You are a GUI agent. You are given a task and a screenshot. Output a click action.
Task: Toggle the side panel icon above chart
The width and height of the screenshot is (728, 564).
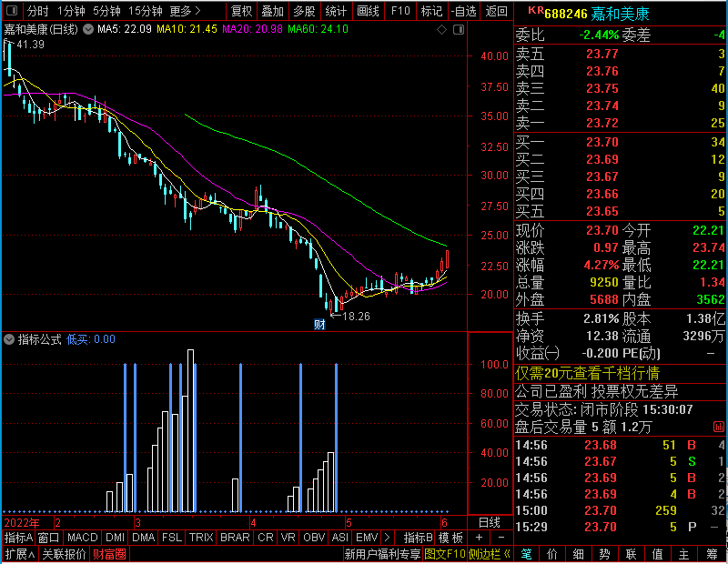[x=459, y=30]
